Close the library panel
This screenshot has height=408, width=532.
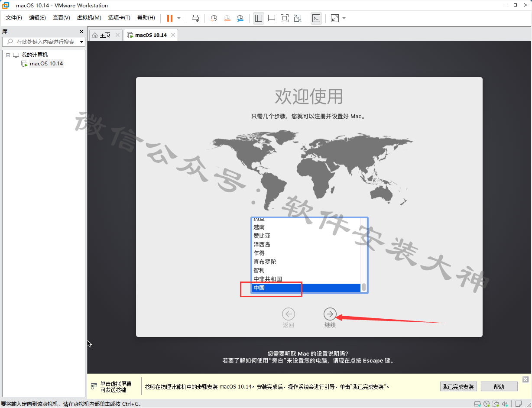[81, 32]
